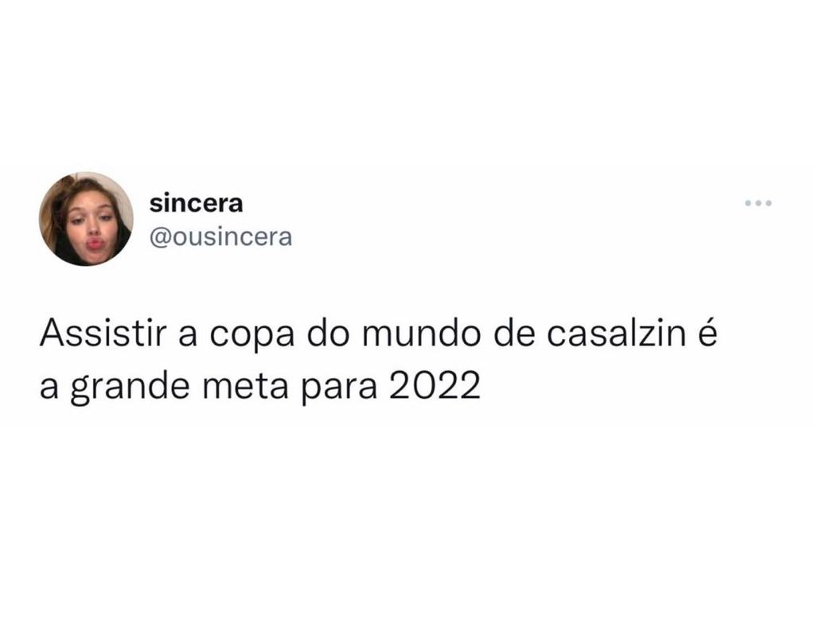Open the sincera display name link
815x644 pixels.
click(x=196, y=203)
